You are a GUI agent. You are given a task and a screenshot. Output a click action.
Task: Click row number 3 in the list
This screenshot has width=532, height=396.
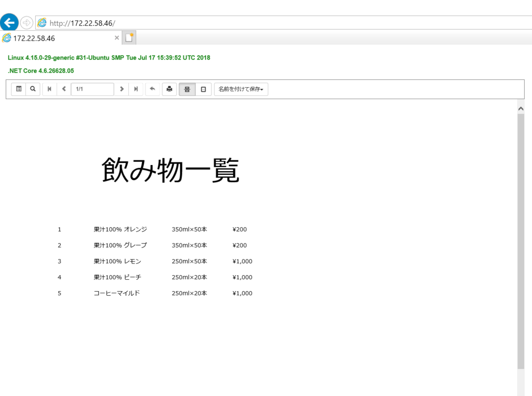pos(59,262)
